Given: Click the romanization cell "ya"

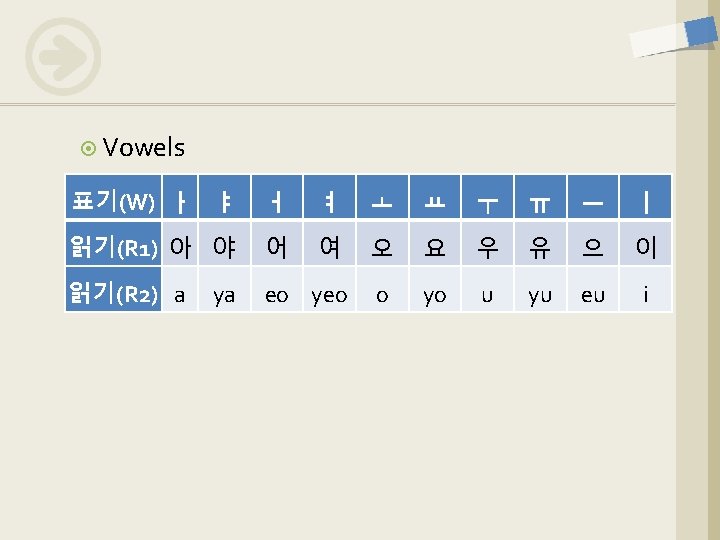Looking at the screenshot, I should pos(224,294).
